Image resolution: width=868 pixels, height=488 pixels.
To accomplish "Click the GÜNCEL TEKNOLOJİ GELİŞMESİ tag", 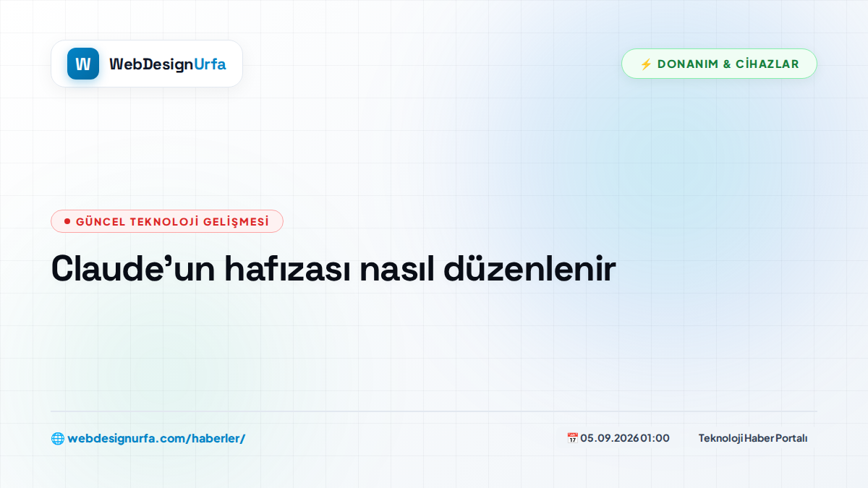I will 167,221.
